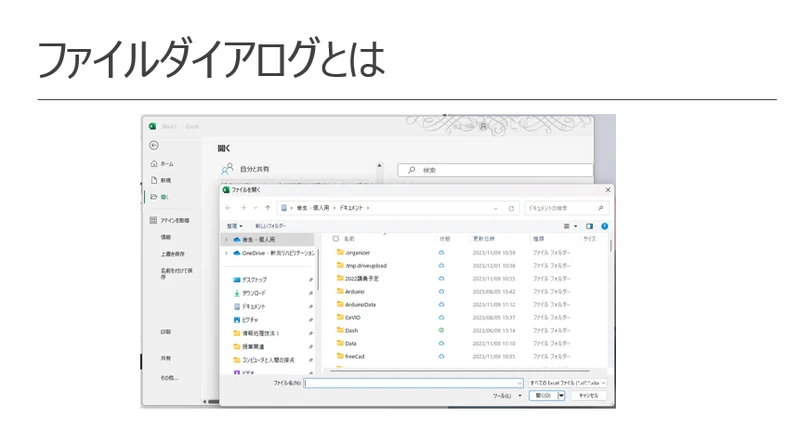Open the file name history dropdown
The width and height of the screenshot is (800, 427).
point(519,383)
